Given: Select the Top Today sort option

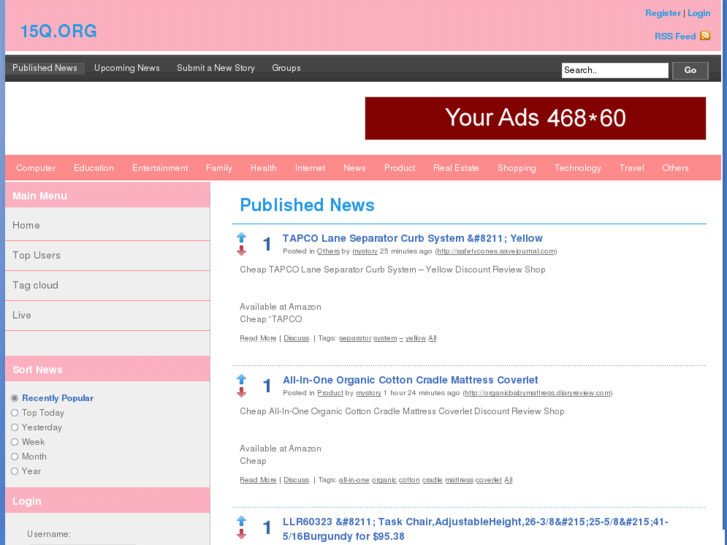Looking at the screenshot, I should pos(15,413).
